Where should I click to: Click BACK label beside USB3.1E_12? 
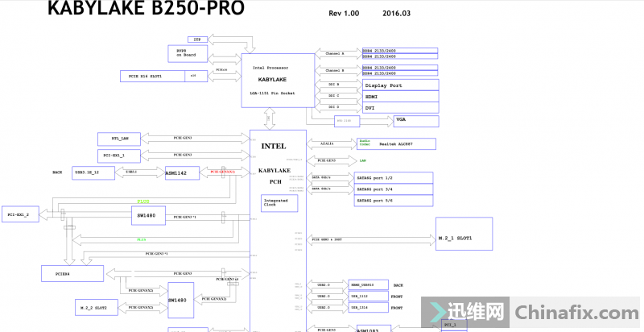pos(57,172)
